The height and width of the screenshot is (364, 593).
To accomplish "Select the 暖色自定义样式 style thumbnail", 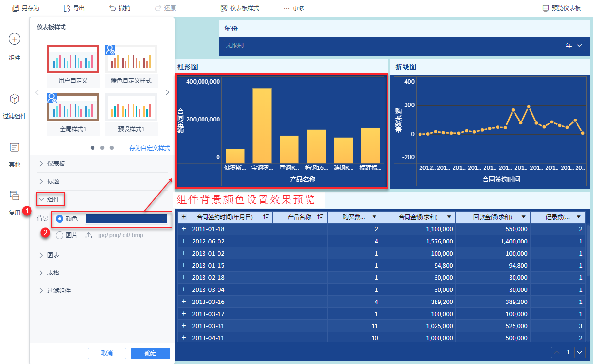I will (x=131, y=60).
